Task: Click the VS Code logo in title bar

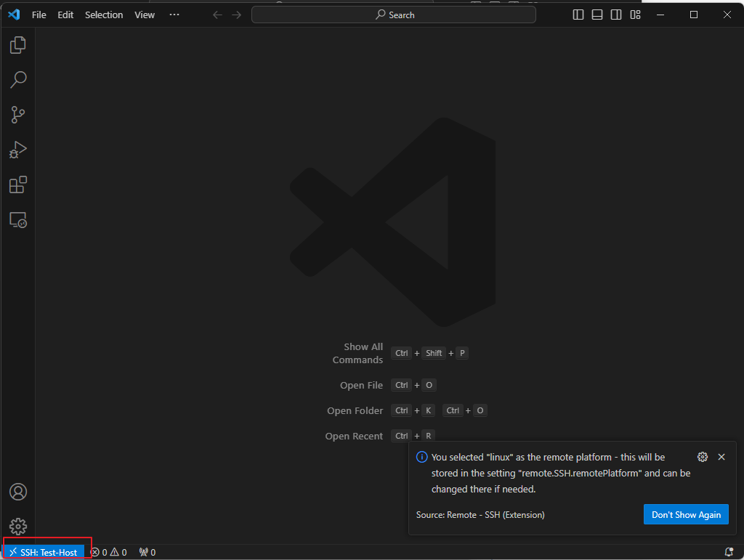Action: (x=15, y=15)
